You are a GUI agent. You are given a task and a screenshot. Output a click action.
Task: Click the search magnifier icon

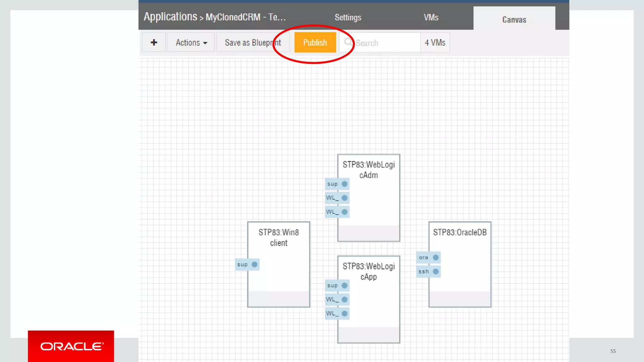[348, 42]
